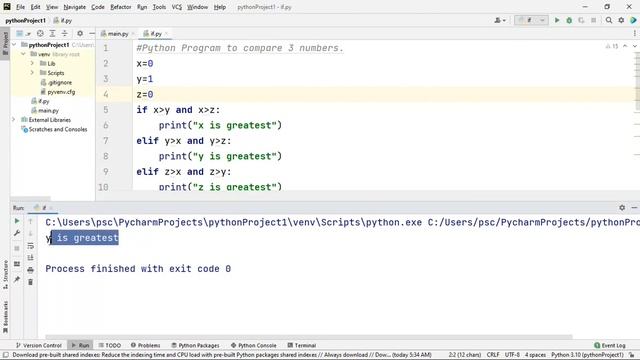Image resolution: width=640 pixels, height=360 pixels.
Task: Open the Python Console tool window
Action: (x=253, y=345)
